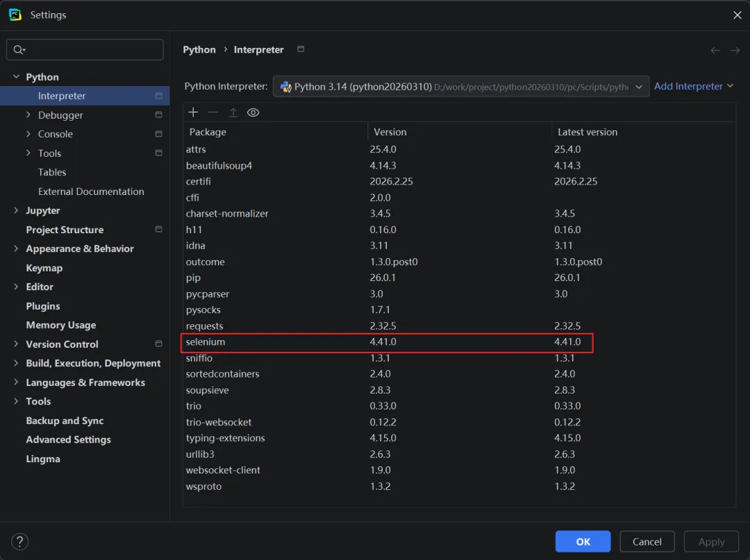Select the pysocks package row
The height and width of the screenshot is (560, 750).
point(459,309)
